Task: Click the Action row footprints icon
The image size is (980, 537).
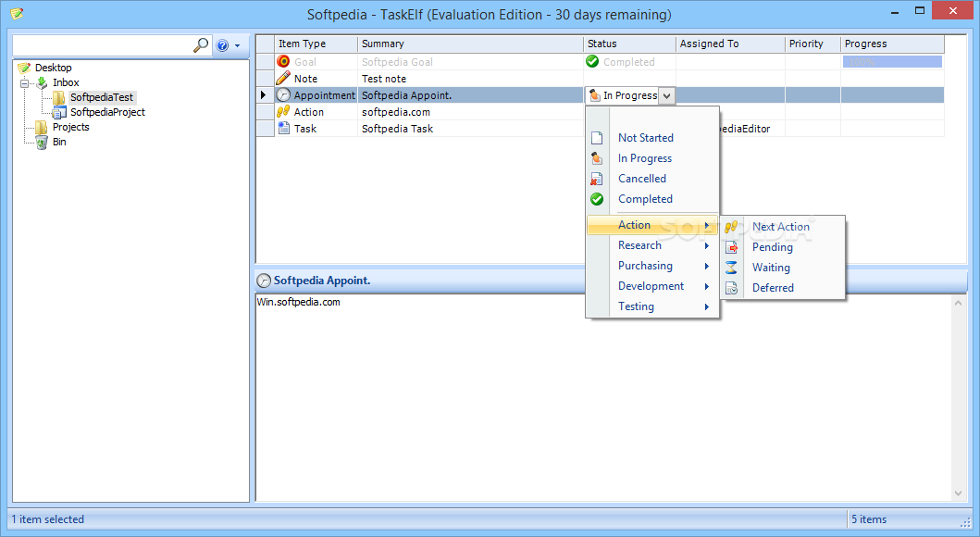Action: 283,111
